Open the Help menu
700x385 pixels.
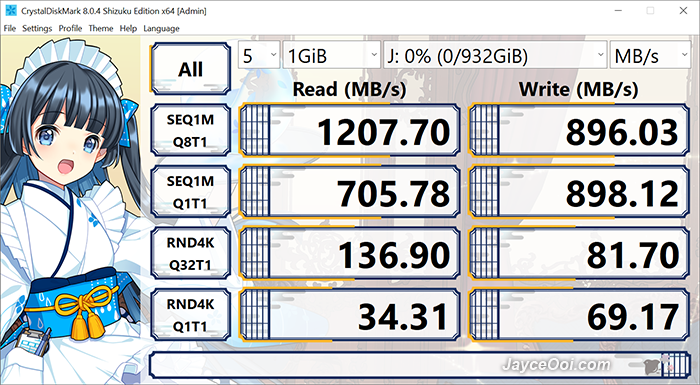point(128,28)
